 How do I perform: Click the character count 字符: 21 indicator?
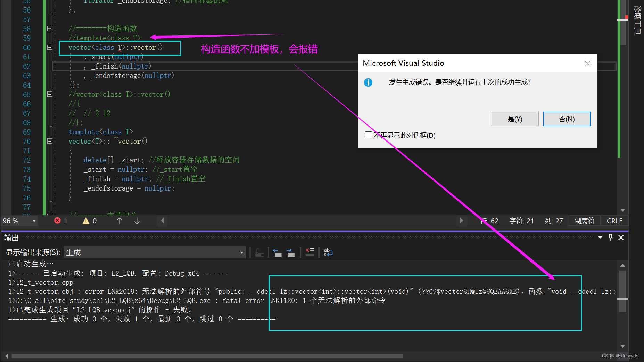pyautogui.click(x=521, y=221)
